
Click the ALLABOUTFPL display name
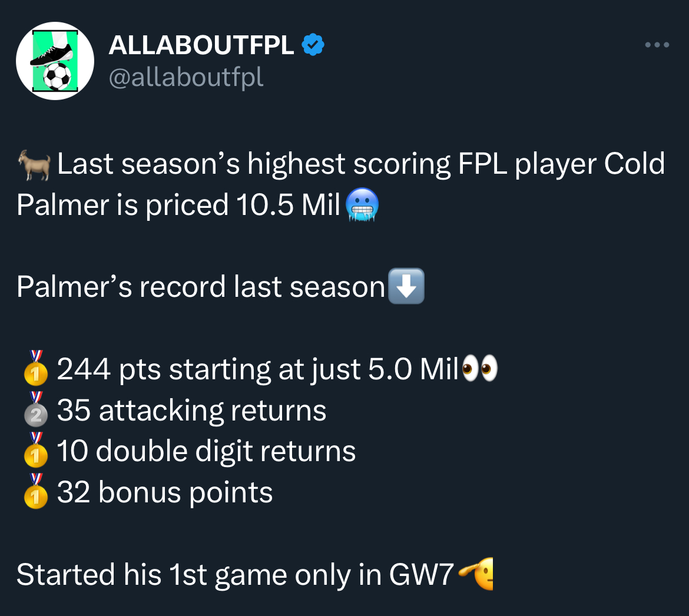click(201, 45)
